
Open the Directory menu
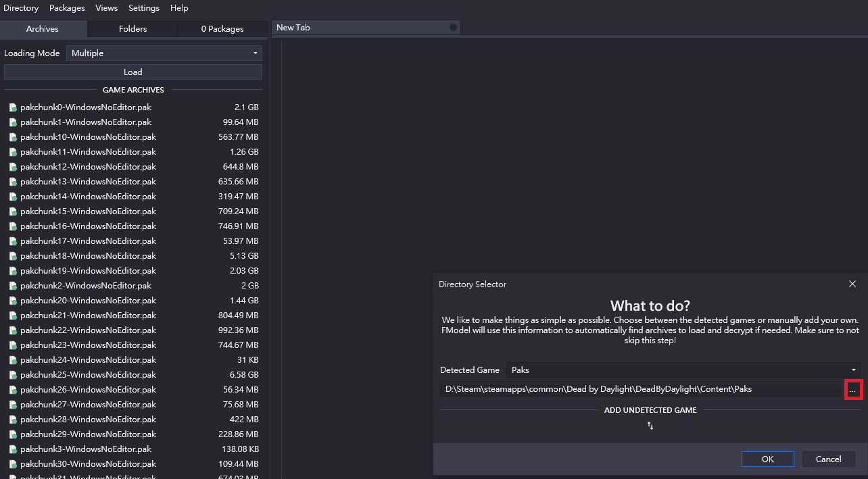[21, 8]
